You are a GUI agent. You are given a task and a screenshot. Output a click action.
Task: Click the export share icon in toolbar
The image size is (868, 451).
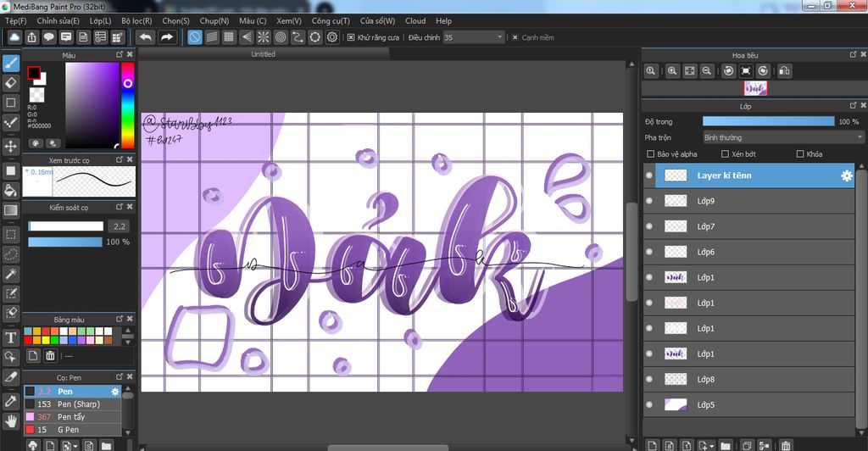31,37
